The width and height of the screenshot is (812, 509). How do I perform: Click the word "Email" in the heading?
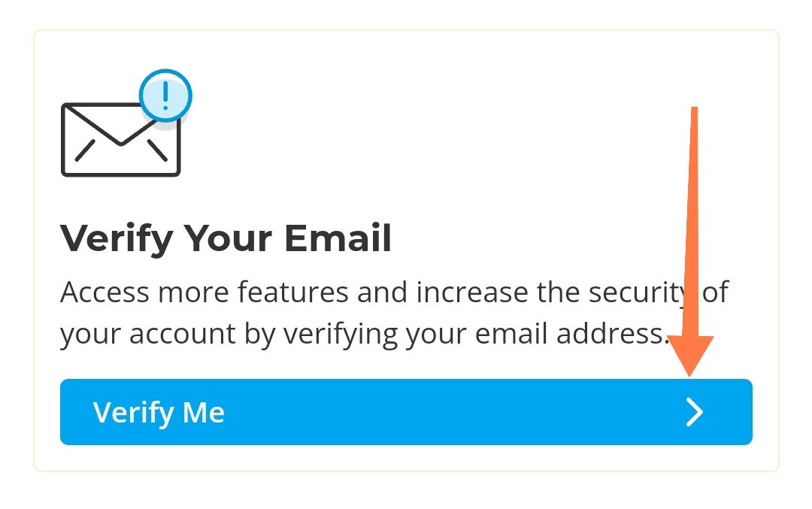[338, 238]
